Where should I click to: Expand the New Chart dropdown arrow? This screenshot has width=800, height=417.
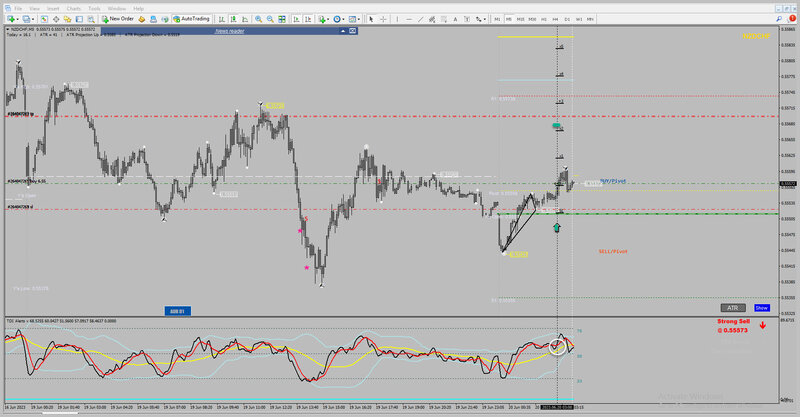[x=17, y=19]
